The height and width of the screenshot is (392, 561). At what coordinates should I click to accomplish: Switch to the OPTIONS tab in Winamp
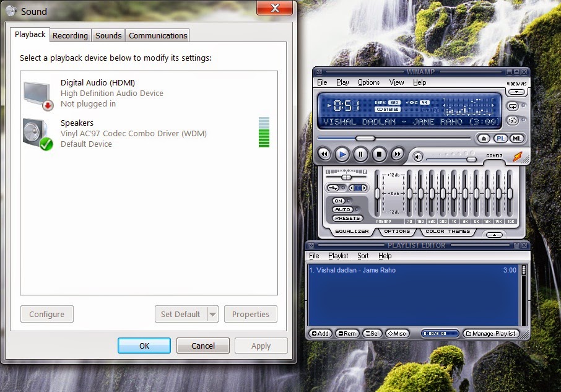pos(397,232)
